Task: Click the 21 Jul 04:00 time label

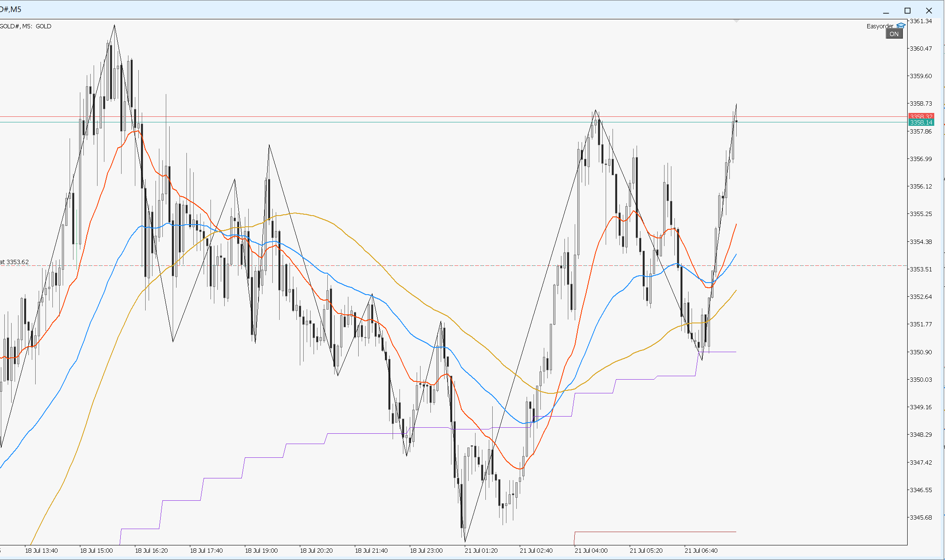Action: [x=591, y=551]
